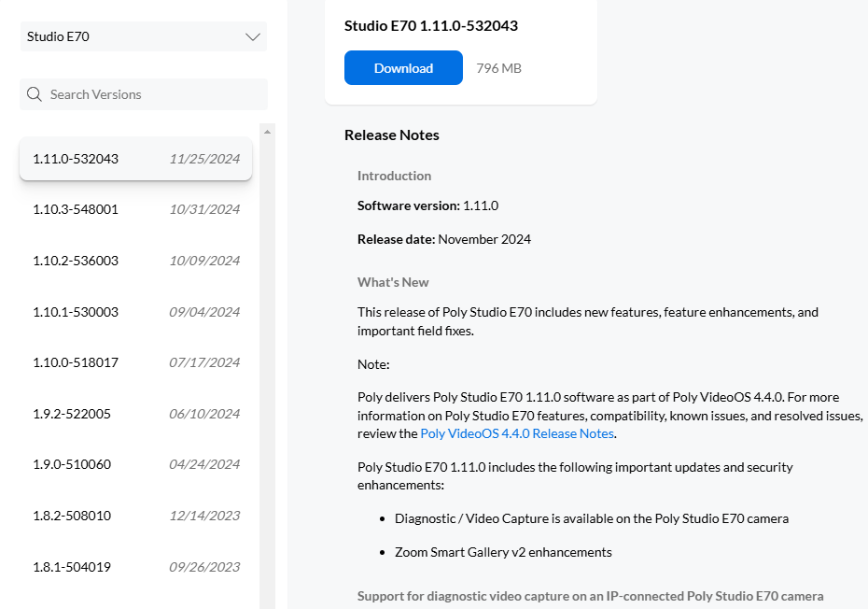Click the Introduction section heading
The image size is (868, 609).
point(394,176)
